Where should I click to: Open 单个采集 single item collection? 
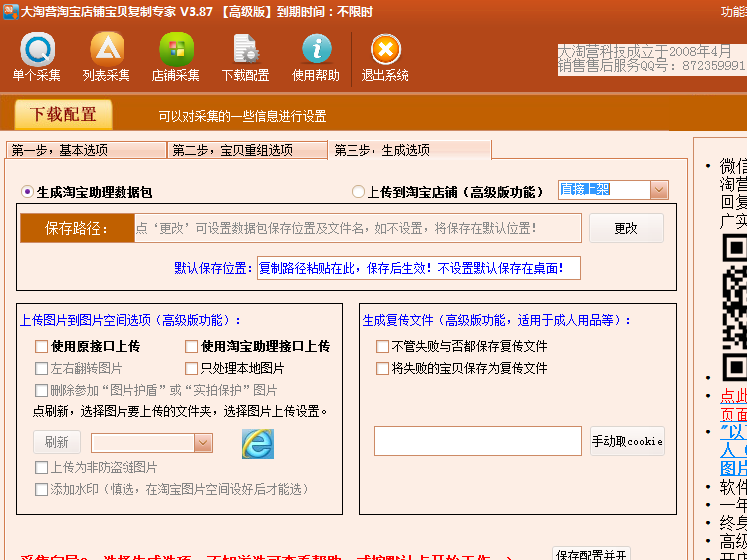click(x=37, y=57)
